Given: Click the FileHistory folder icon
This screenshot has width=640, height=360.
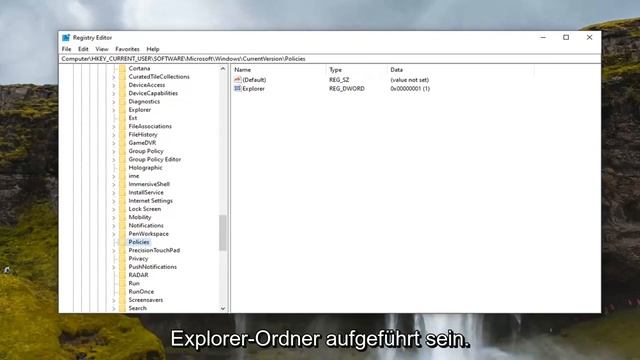Looking at the screenshot, I should (x=122, y=135).
